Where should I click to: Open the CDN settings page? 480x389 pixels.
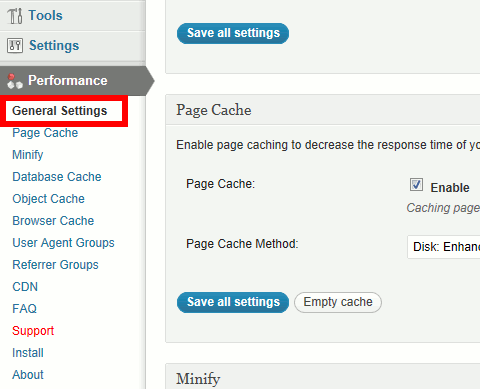pos(25,287)
